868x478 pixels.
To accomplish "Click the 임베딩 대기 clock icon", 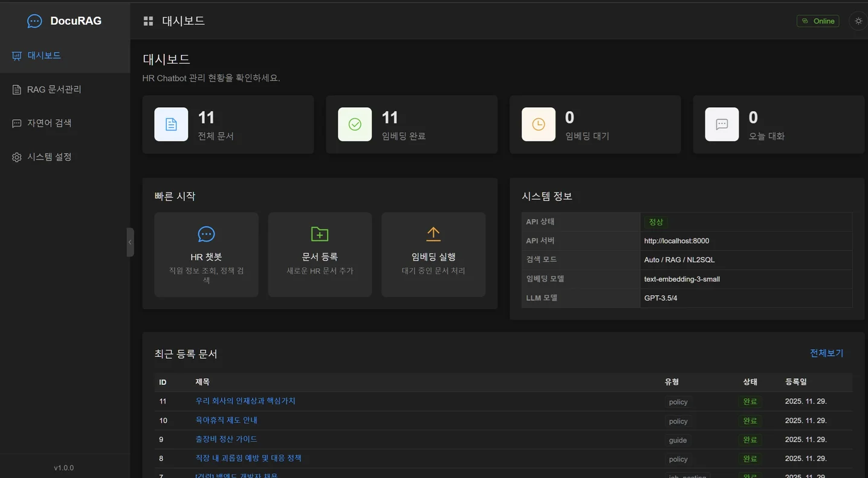I will click(538, 124).
